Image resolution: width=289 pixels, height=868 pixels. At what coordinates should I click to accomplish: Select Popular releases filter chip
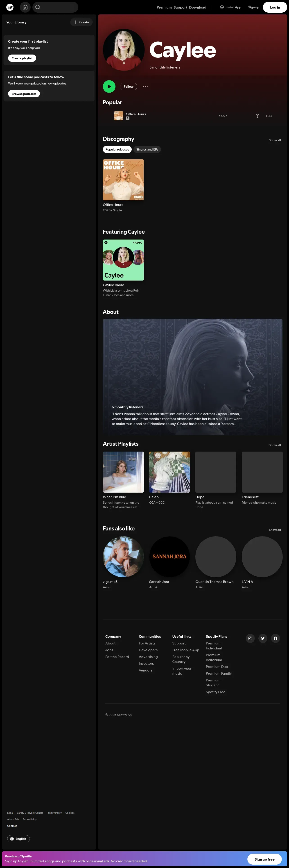[117, 150]
